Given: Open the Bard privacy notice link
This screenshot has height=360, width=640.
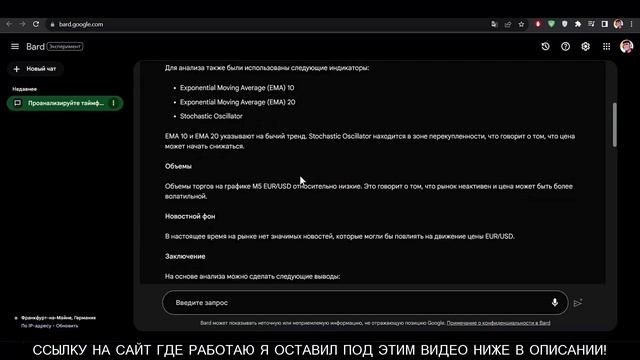Looking at the screenshot, I should [x=498, y=323].
